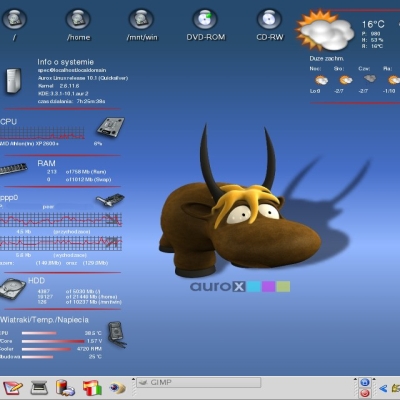Image resolution: width=400 pixels, height=400 pixels.
Task: Click the blue arrow tray icon
Action: (x=383, y=388)
